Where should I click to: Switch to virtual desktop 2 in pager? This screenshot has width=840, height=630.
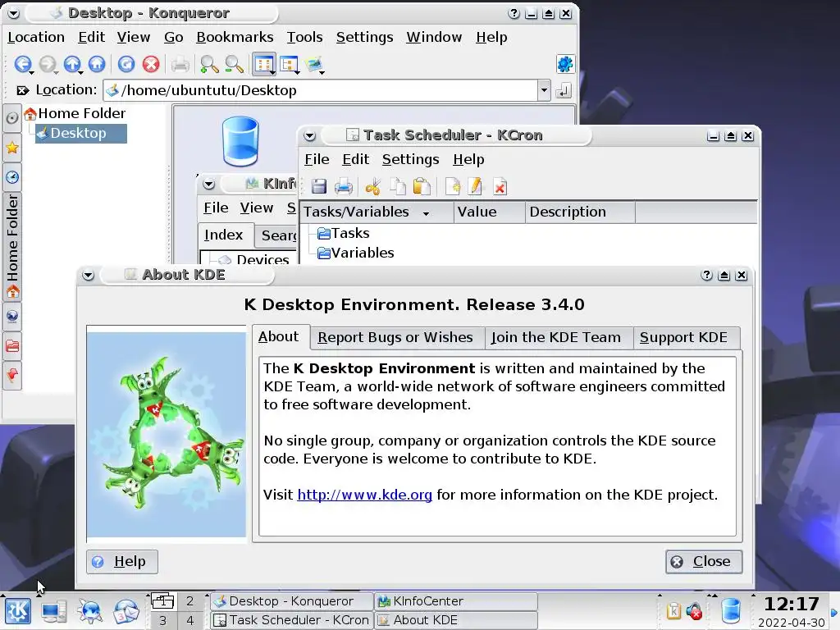point(189,601)
